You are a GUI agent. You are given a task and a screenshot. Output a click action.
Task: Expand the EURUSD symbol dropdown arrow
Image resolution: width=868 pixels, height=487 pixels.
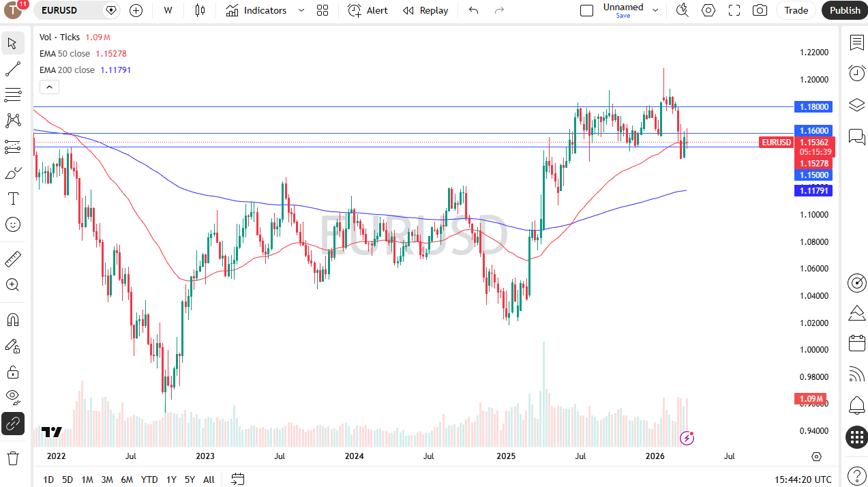(x=111, y=10)
